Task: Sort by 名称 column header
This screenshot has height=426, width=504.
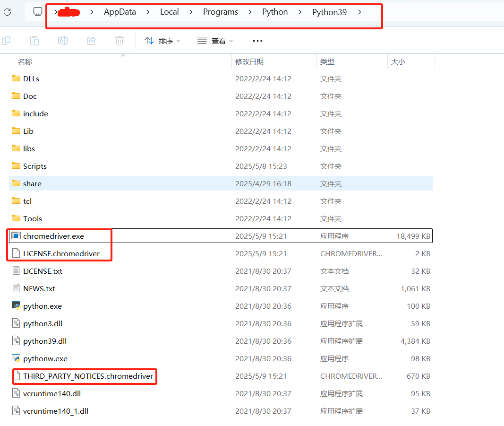Action: click(x=25, y=62)
